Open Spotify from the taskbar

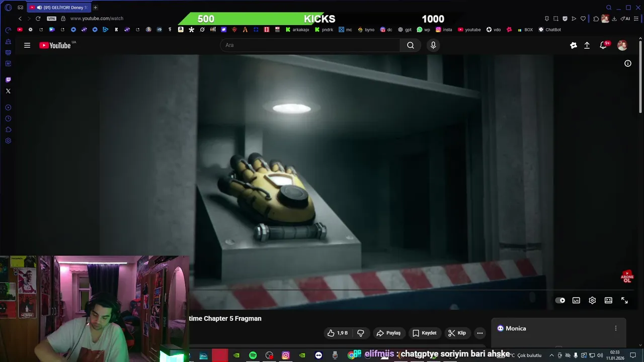pyautogui.click(x=253, y=355)
